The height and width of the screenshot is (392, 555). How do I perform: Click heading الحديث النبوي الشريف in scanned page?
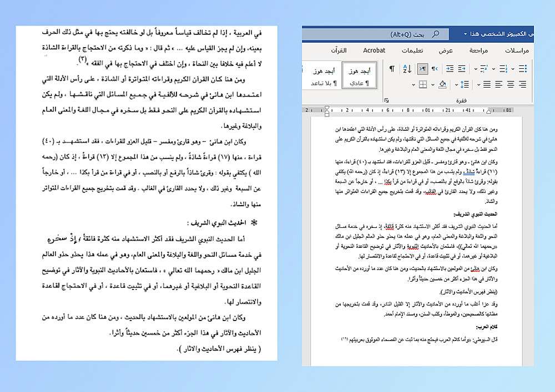tap(218, 223)
